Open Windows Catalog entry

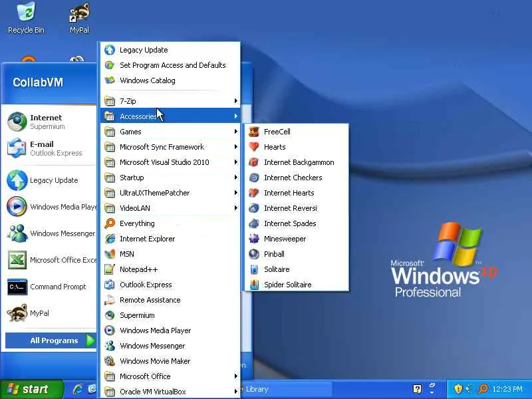click(x=170, y=80)
